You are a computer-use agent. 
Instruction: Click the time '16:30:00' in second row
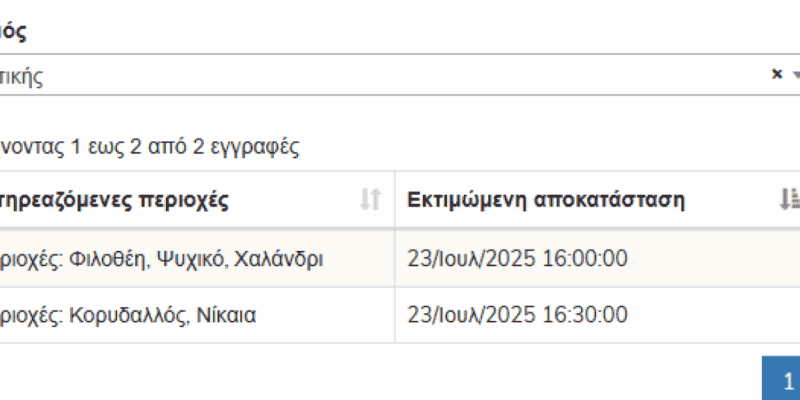click(585, 316)
